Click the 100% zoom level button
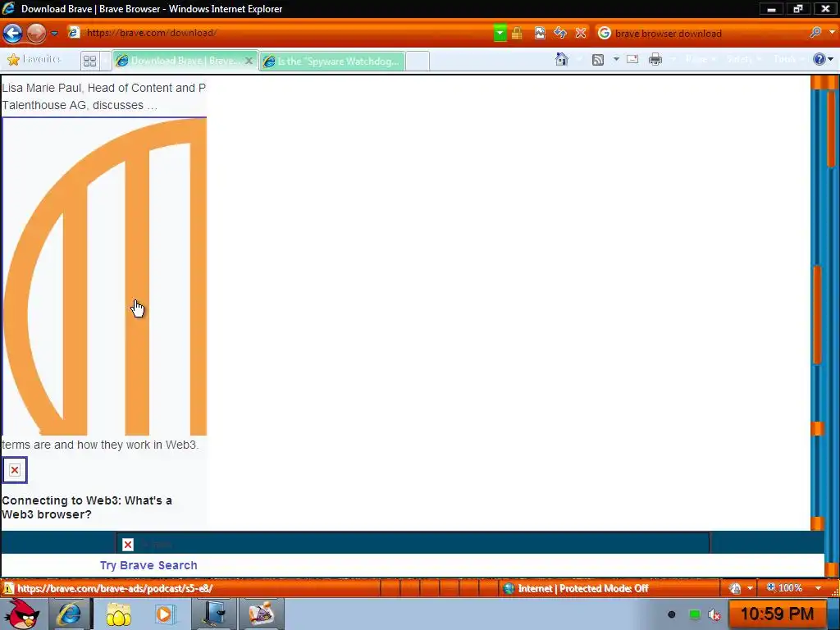This screenshot has height=630, width=840. [x=784, y=588]
